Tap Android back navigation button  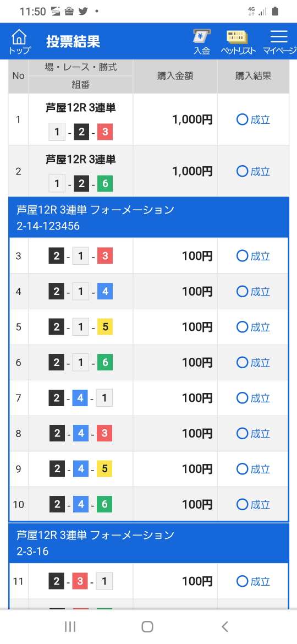point(224,626)
